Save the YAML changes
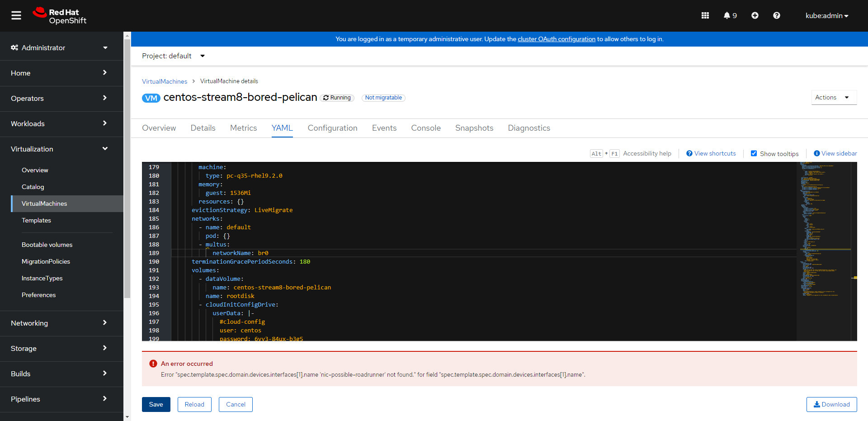 [156, 404]
